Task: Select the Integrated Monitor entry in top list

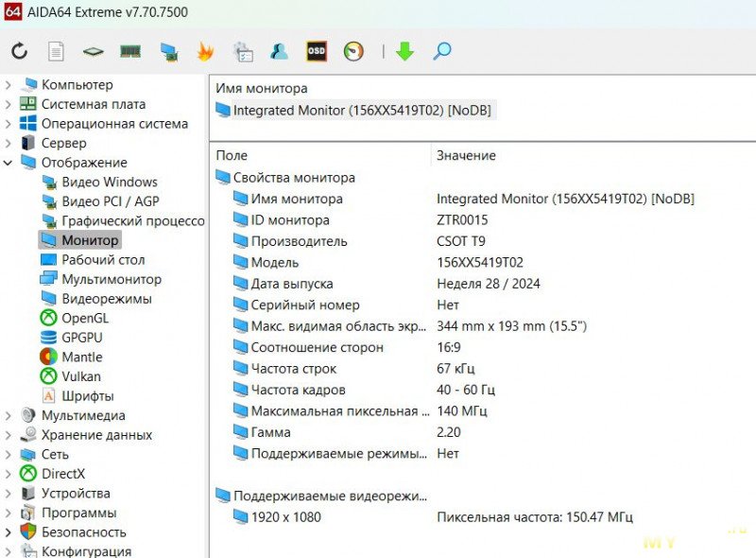Action: coord(354,110)
